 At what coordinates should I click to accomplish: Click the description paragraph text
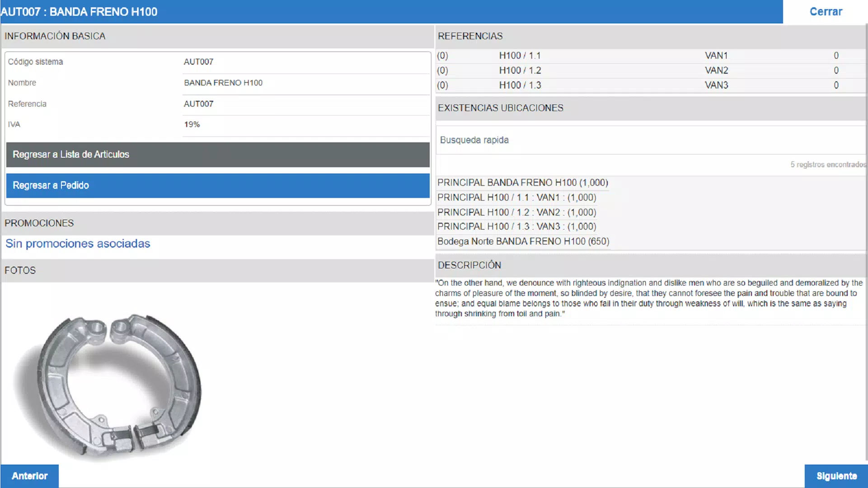click(649, 298)
